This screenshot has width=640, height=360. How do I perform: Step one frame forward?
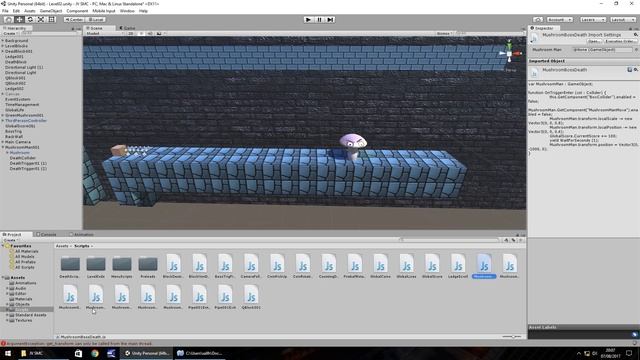[330, 20]
